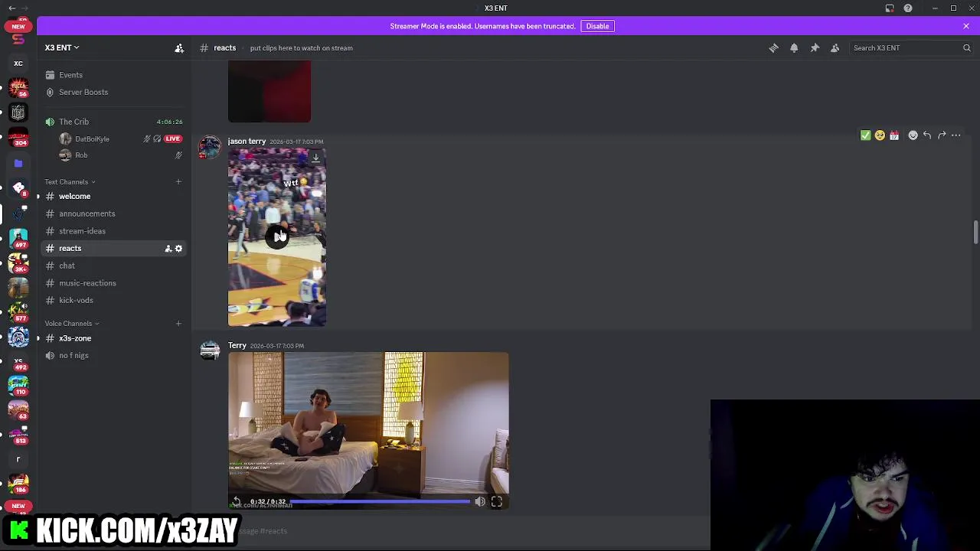
Task: Click the search magnifier icon
Action: click(966, 47)
